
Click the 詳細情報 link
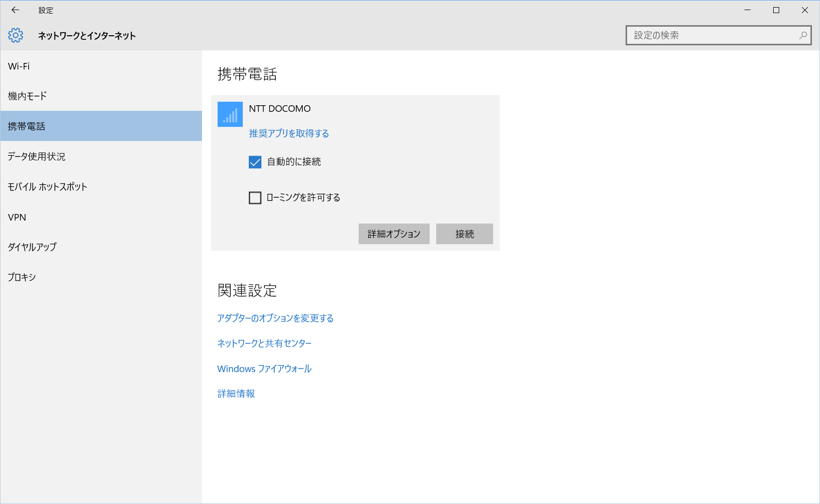[236, 394]
